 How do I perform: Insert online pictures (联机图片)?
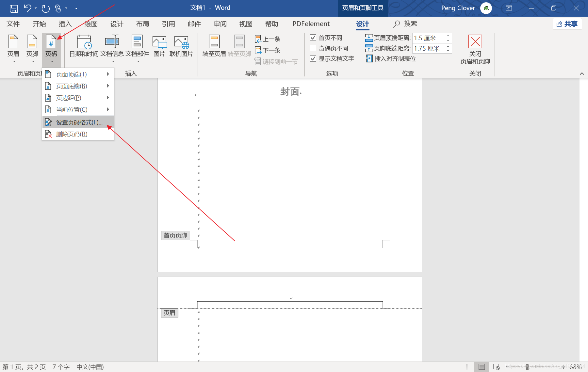(x=181, y=46)
